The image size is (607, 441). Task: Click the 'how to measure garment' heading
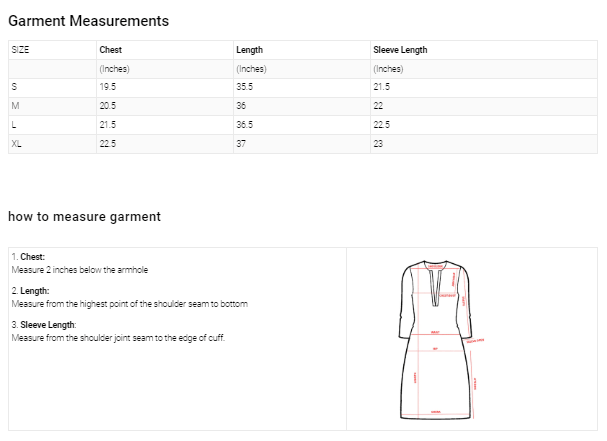[84, 216]
